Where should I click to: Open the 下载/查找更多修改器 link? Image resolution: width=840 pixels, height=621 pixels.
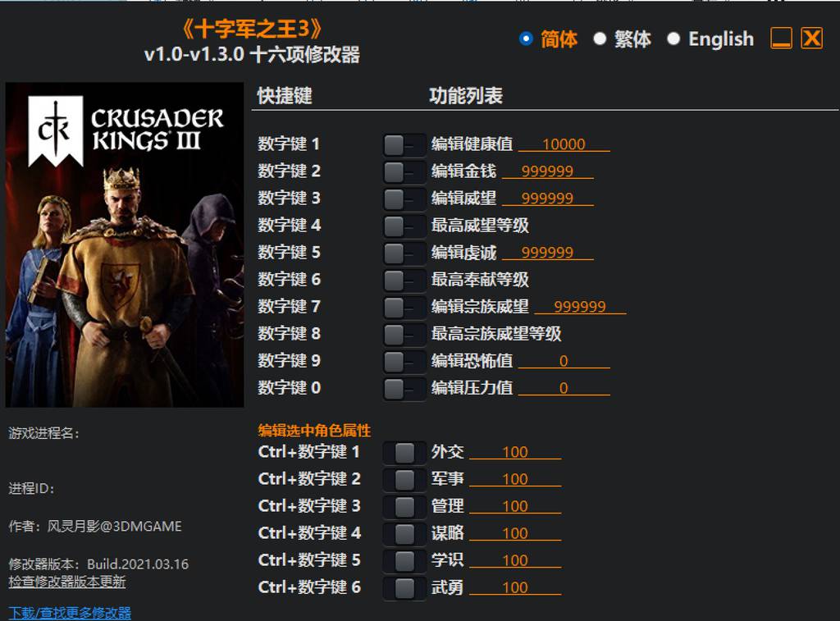pos(70,613)
